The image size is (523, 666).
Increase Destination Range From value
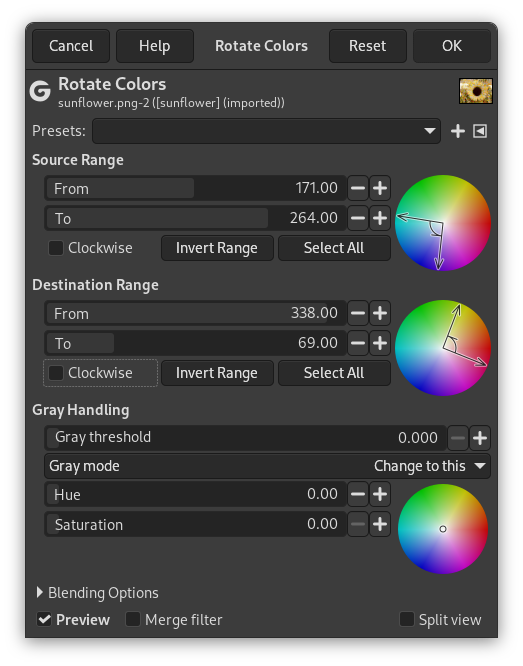coord(380,313)
